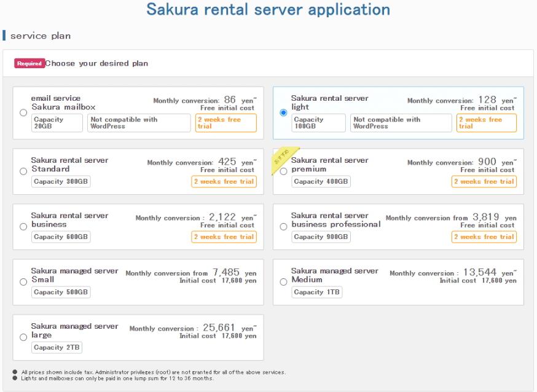Click the Capacity 2TB tag
537x392 pixels.
57,348
